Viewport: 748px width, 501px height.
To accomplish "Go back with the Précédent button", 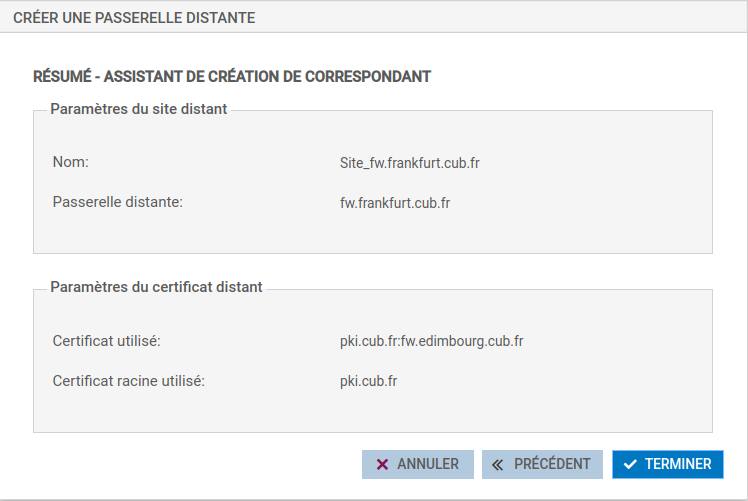I will [542, 465].
